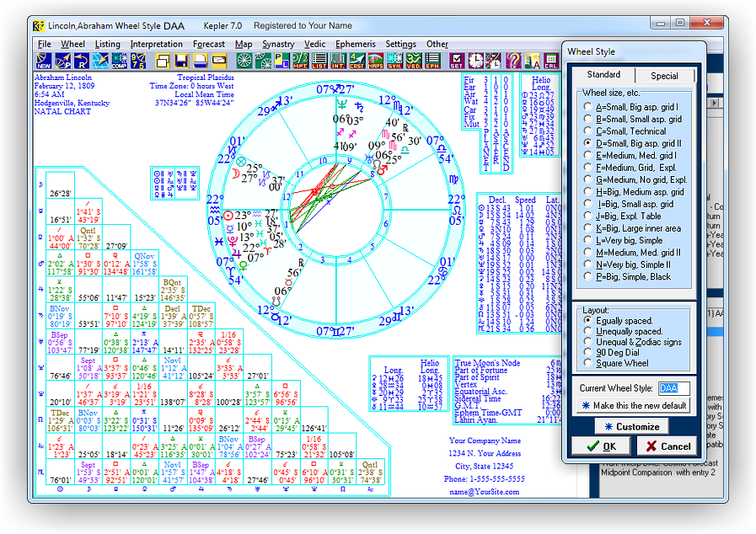Viewport: 756px width, 534px height.
Task: Open the Forecast menu
Action: tap(209, 44)
